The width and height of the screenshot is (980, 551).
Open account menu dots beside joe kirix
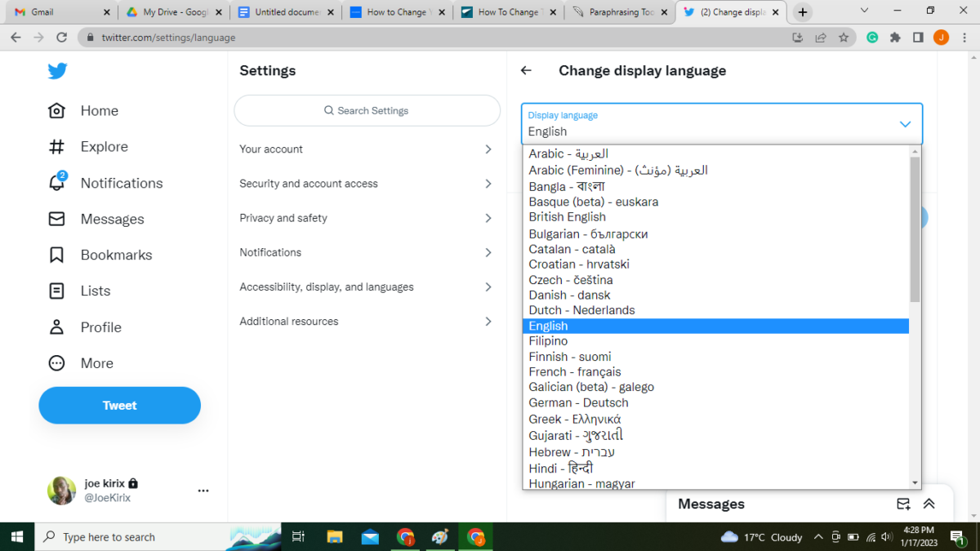(203, 491)
